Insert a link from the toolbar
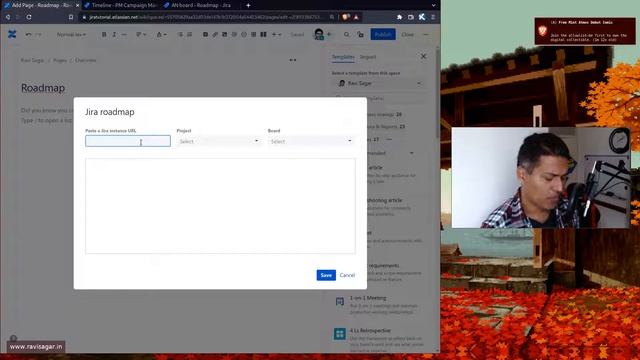The height and width of the screenshot is (360, 640). (x=215, y=35)
